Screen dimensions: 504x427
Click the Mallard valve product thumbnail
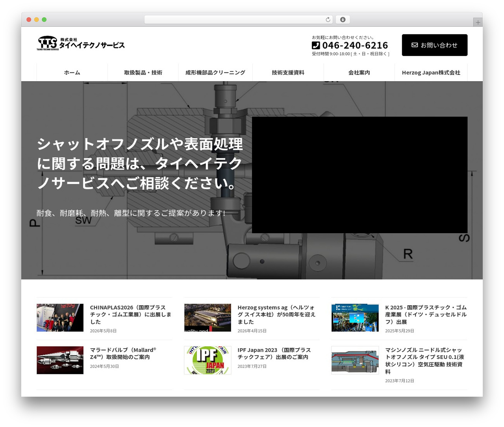pyautogui.click(x=60, y=360)
